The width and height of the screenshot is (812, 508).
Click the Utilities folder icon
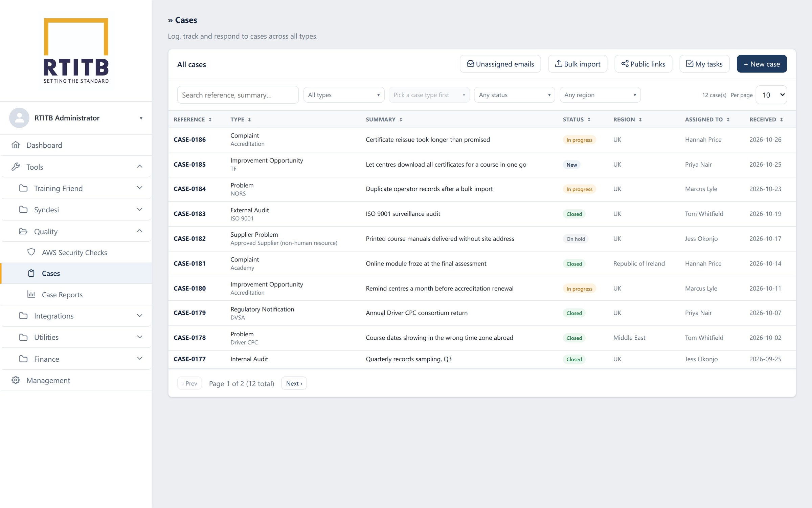coord(23,337)
